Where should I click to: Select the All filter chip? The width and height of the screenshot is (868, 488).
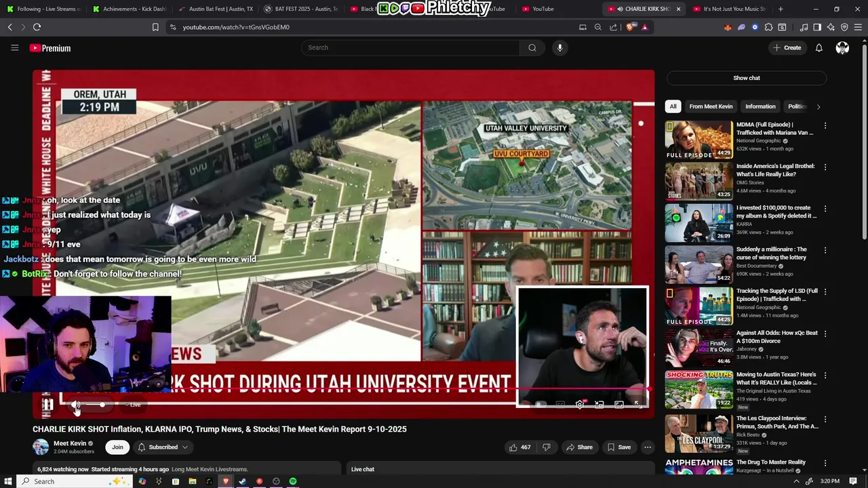pyautogui.click(x=673, y=106)
